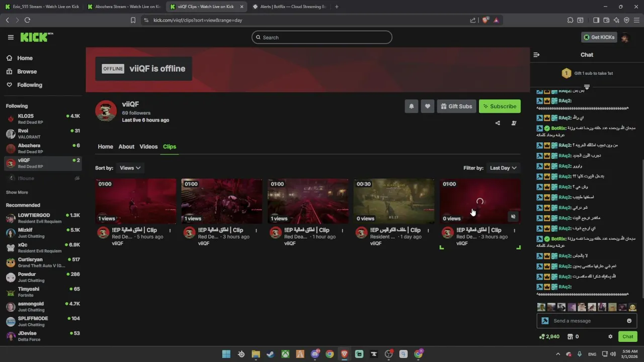This screenshot has width=644, height=362.
Task: Open the Brave main menu button
Action: coord(636,20)
